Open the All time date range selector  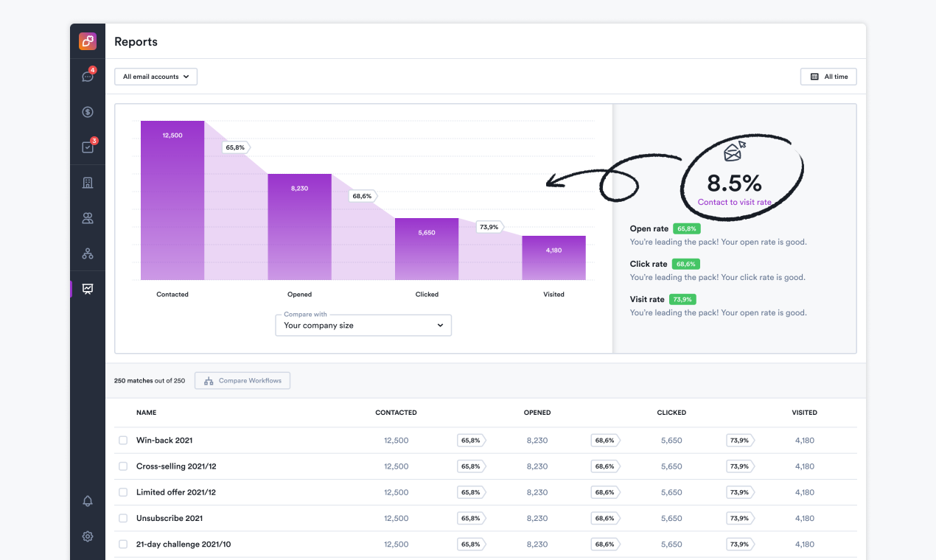[828, 76]
